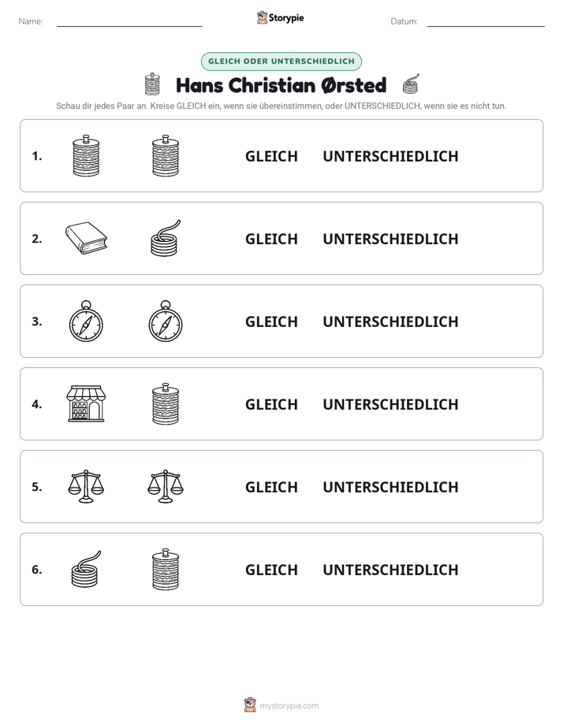Image resolution: width=563 pixels, height=728 pixels.
Task: Choose GLEICH for pair 1
Action: (x=271, y=157)
